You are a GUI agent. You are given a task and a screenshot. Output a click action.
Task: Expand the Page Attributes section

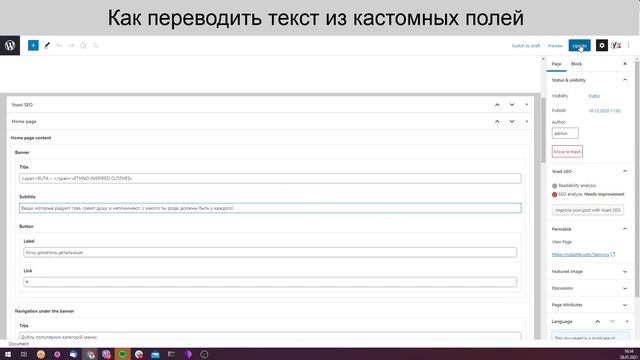click(x=625, y=305)
